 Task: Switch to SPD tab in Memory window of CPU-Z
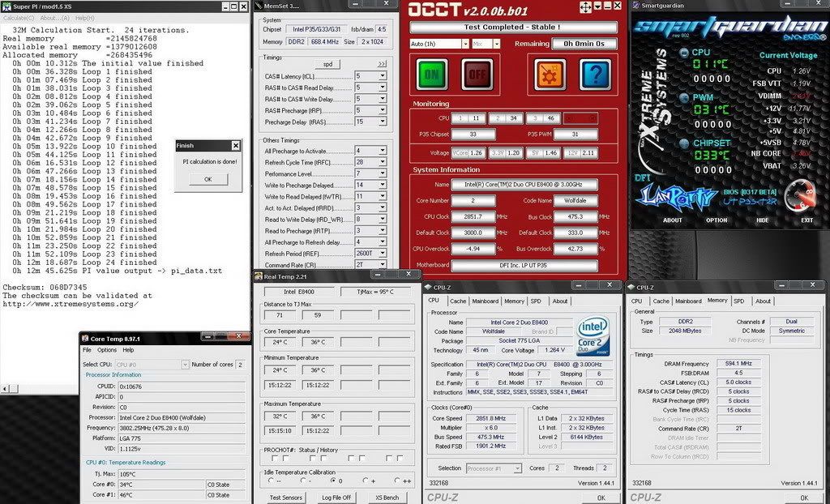point(739,301)
